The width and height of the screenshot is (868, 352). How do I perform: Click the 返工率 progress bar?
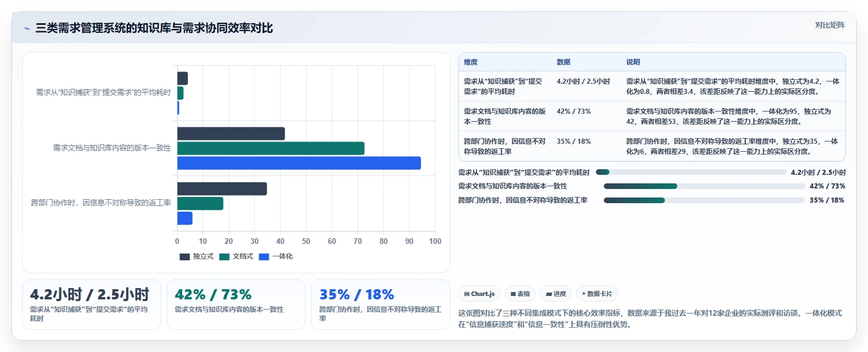click(704, 200)
